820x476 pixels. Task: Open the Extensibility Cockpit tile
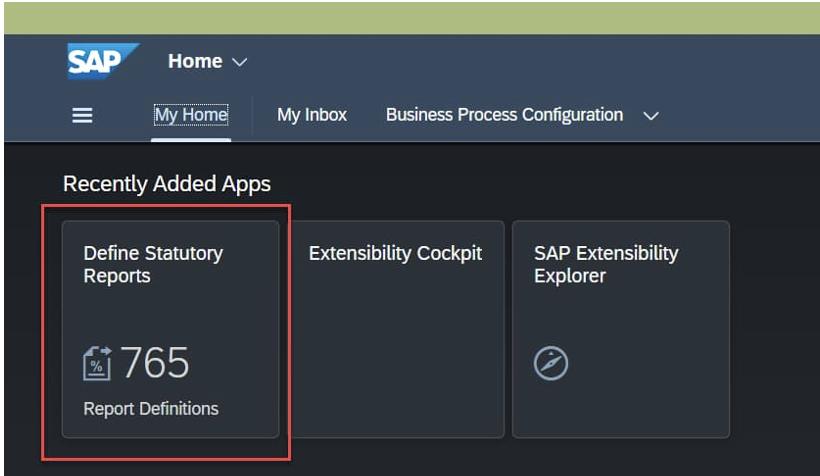398,329
